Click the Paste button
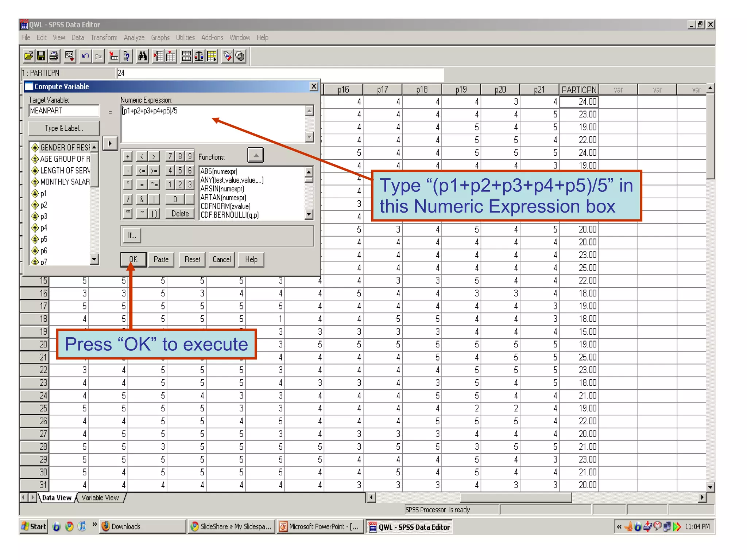Screen dimensions: 747x560 (161, 260)
